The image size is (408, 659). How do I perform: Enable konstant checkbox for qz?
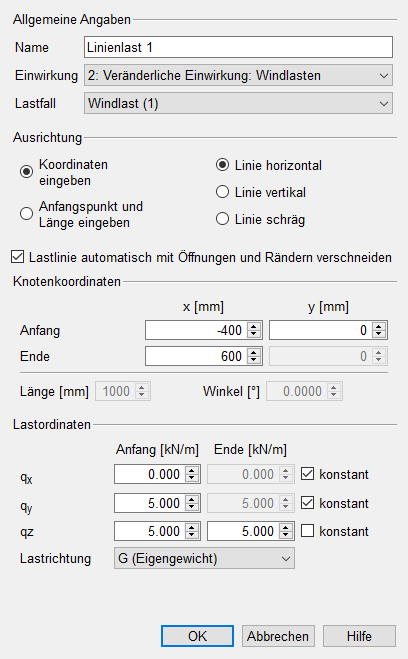pos(308,531)
